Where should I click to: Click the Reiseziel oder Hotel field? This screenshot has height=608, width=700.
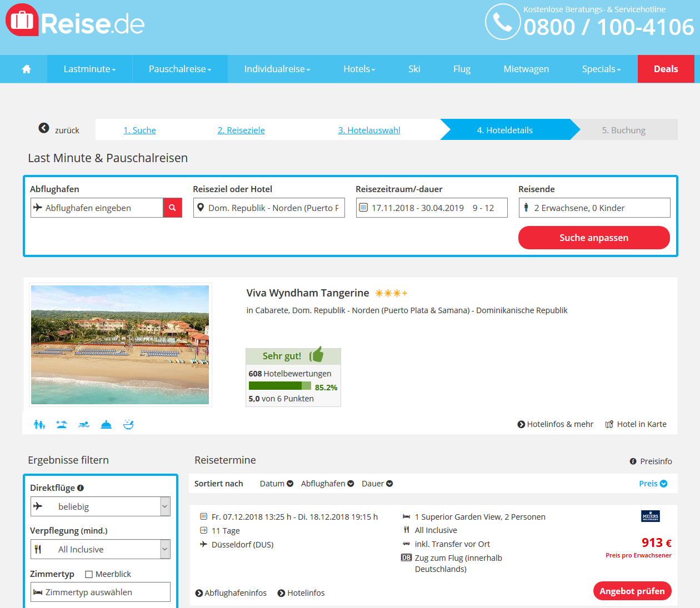(x=269, y=208)
